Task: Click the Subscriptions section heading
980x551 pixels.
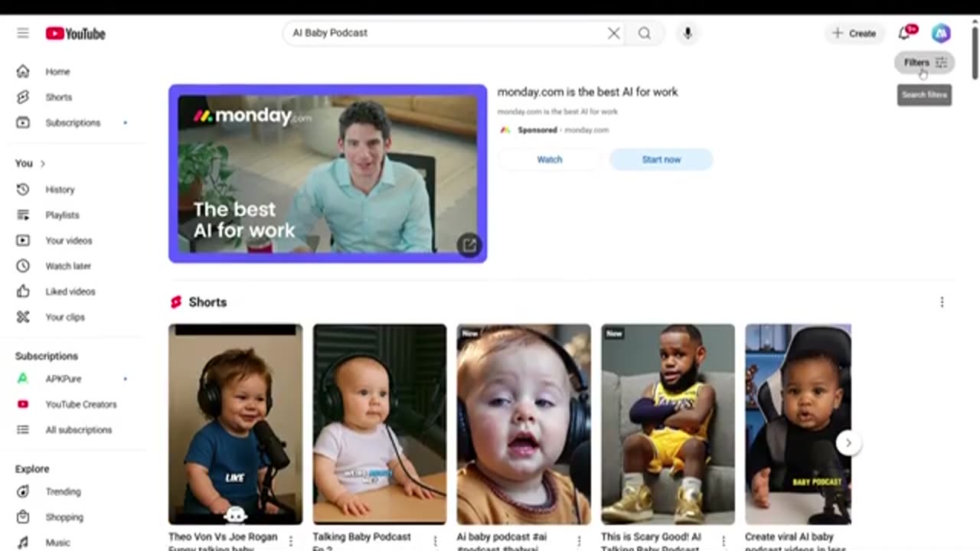Action: pyautogui.click(x=47, y=356)
